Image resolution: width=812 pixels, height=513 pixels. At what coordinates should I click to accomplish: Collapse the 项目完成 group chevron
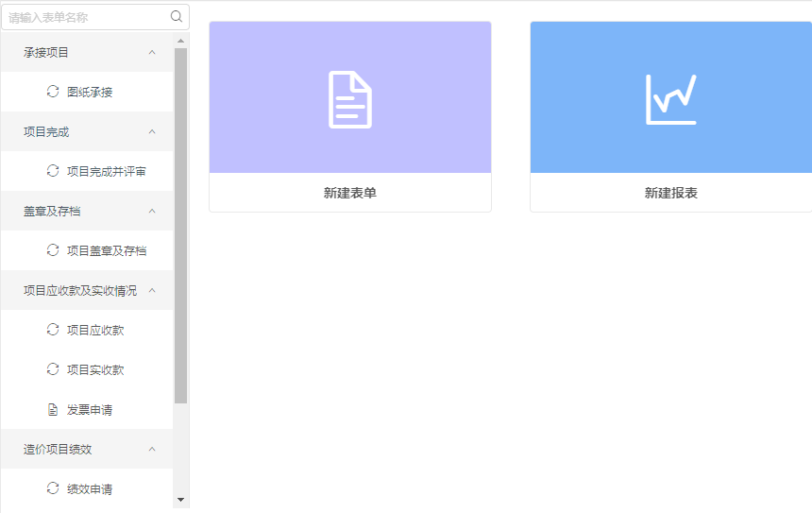(152, 131)
